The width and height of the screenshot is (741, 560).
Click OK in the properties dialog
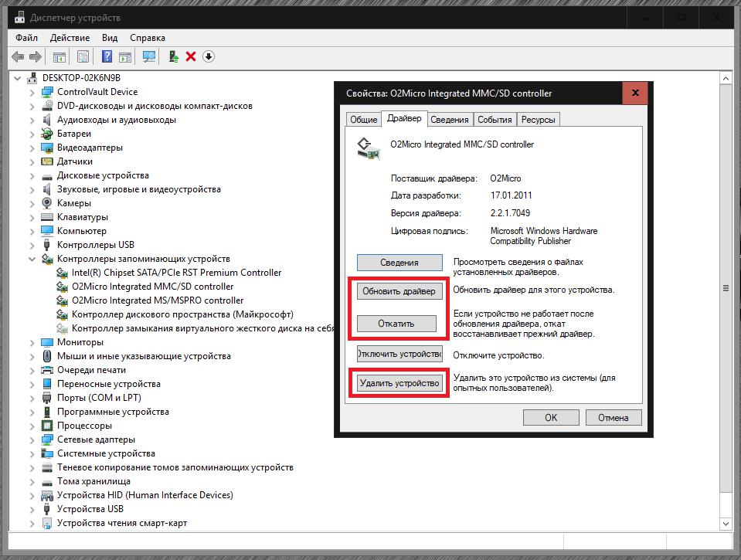(x=551, y=418)
